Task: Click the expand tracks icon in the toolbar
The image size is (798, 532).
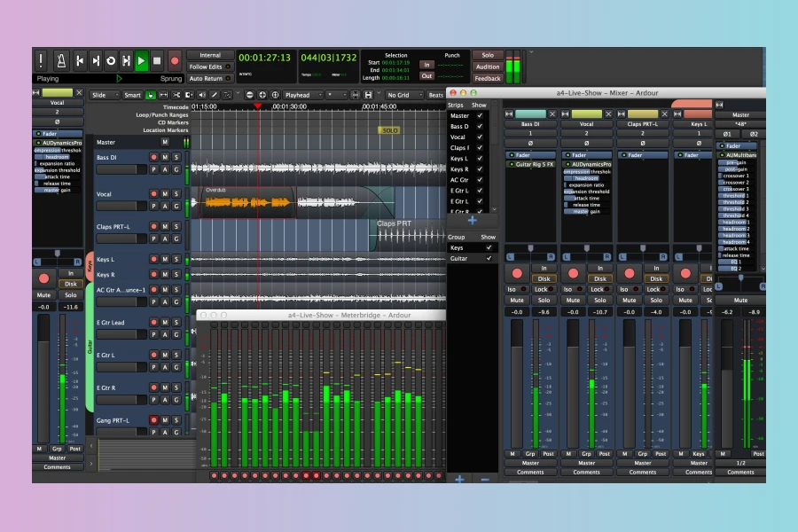Action: click(369, 95)
